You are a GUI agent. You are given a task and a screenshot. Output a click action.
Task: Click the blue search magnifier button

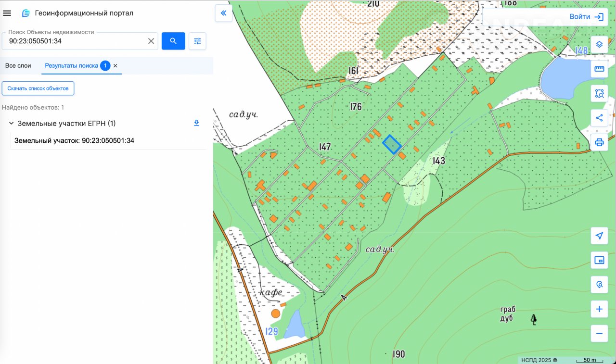(x=173, y=41)
